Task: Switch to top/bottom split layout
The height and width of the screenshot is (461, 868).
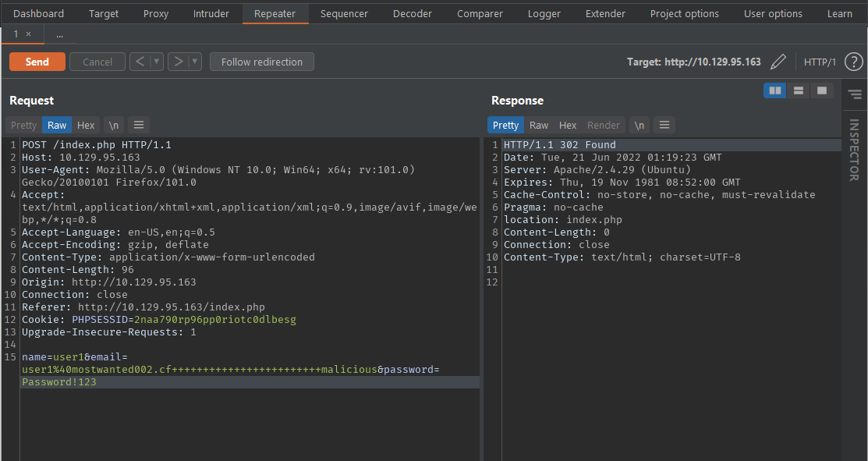Action: (798, 90)
